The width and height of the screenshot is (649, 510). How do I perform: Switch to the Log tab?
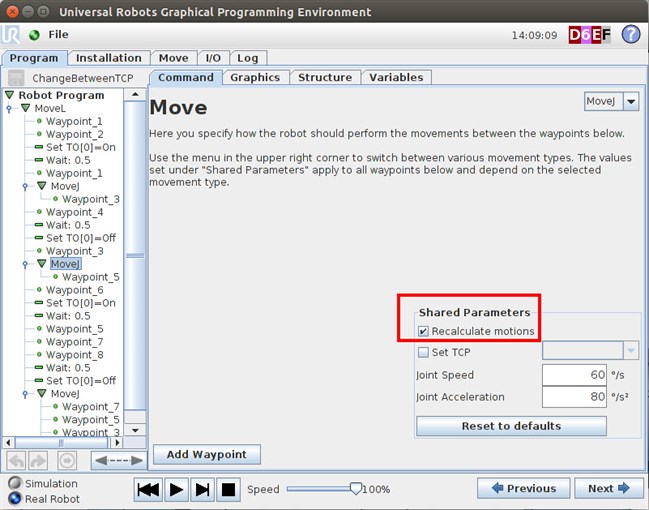tap(248, 58)
